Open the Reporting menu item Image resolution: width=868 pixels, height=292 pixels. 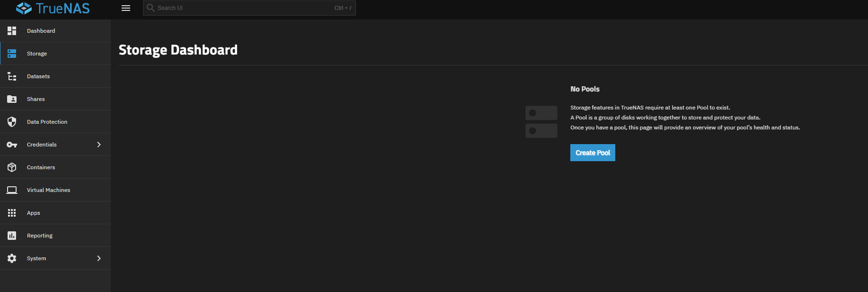(40, 236)
